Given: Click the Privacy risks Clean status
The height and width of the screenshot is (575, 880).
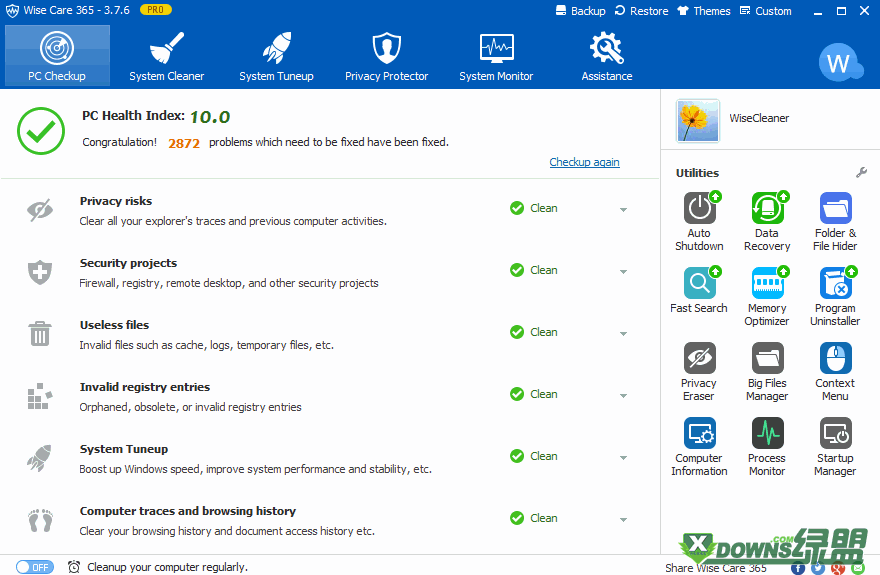Looking at the screenshot, I should [534, 208].
